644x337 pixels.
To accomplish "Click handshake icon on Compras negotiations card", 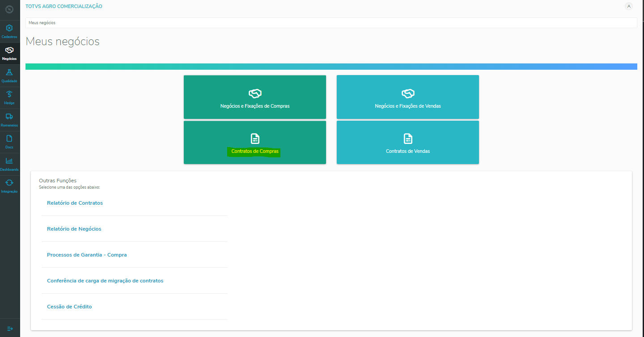I will coord(255,93).
